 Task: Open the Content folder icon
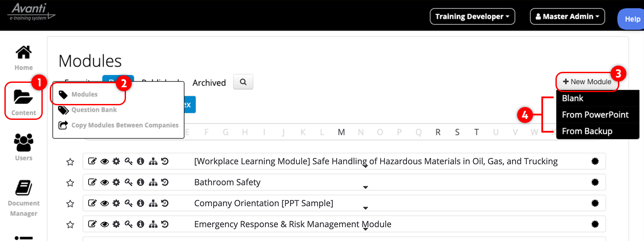(24, 96)
